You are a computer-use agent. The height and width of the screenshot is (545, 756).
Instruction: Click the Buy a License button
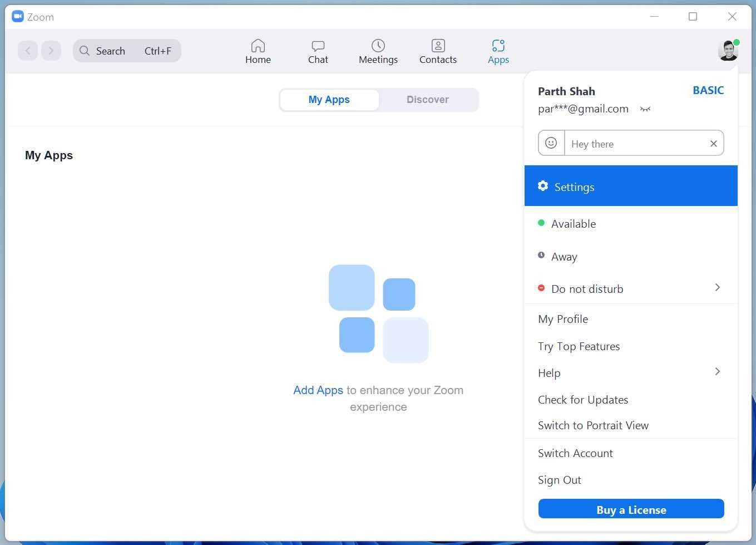click(631, 509)
